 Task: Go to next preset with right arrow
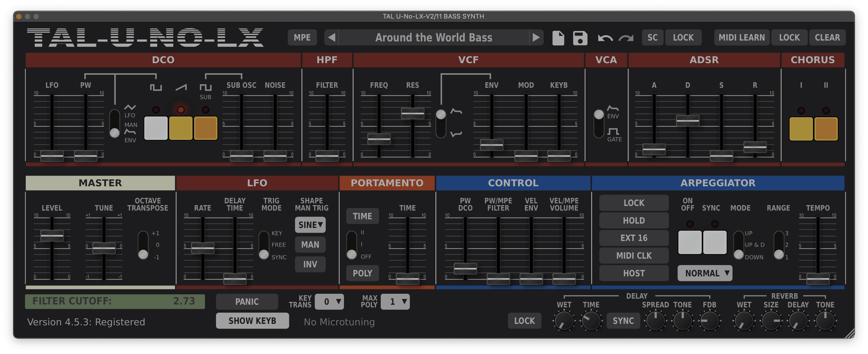[536, 37]
